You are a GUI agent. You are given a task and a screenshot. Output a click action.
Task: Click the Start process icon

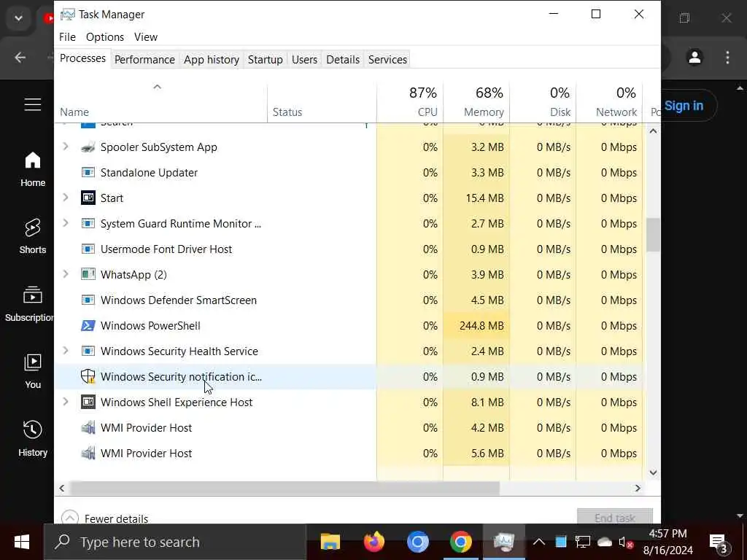click(x=88, y=198)
